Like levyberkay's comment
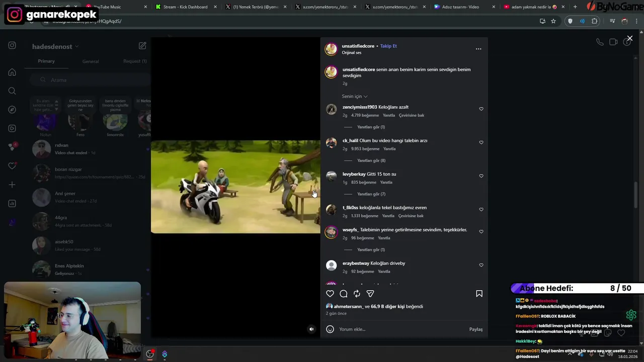The height and width of the screenshot is (362, 644). [x=481, y=176]
